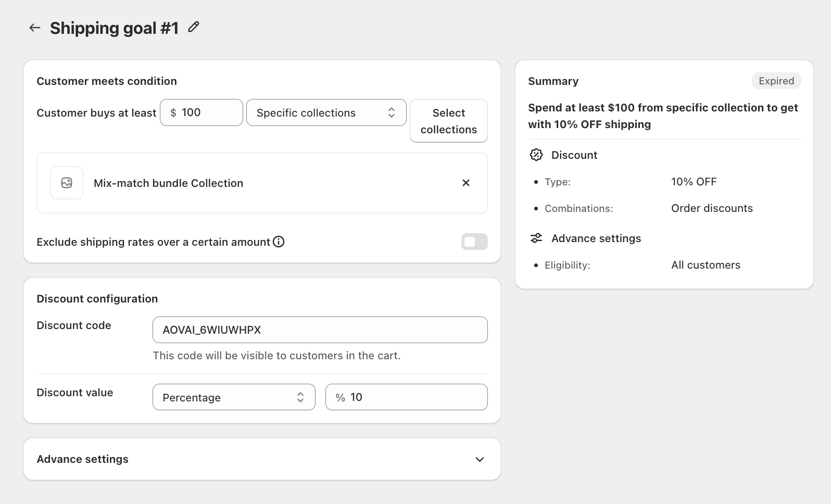The width and height of the screenshot is (831, 504).
Task: Expand the Advance settings section chevron
Action: (480, 459)
